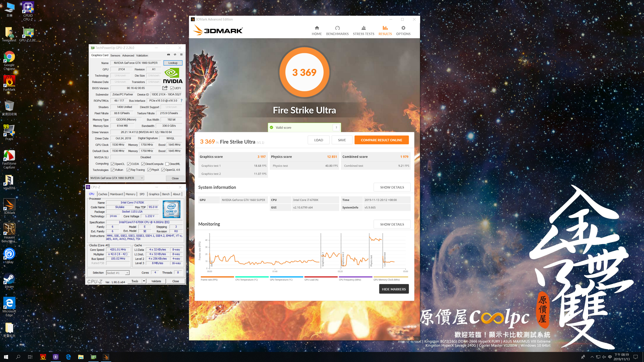The image size is (644, 362).
Task: Open the Heaven Benchmark desktop shortcut
Action: tap(9, 233)
